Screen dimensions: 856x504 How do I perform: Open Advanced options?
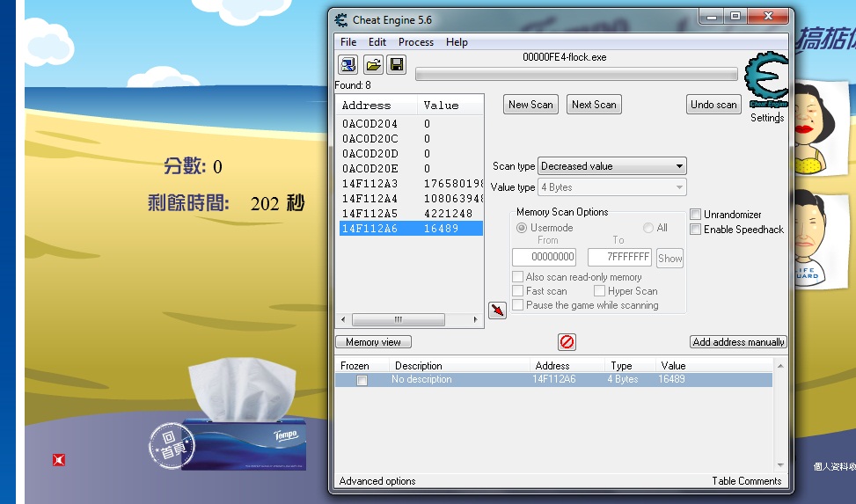[377, 481]
